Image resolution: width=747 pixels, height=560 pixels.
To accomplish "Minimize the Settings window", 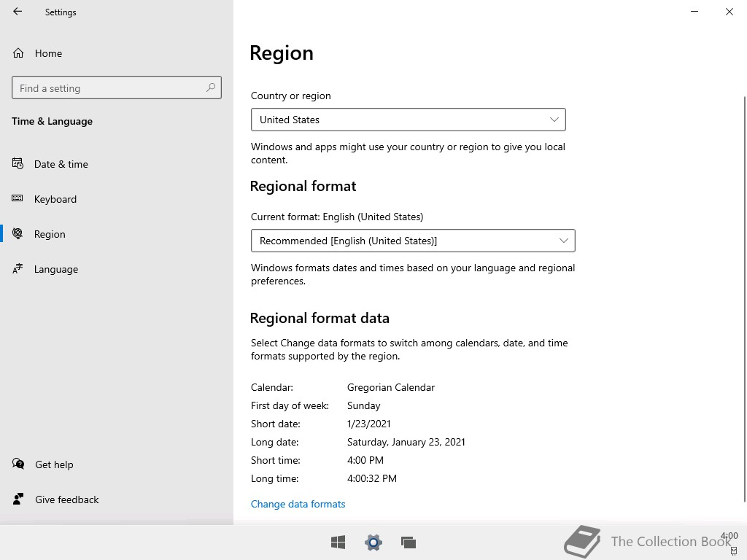I will coord(694,12).
